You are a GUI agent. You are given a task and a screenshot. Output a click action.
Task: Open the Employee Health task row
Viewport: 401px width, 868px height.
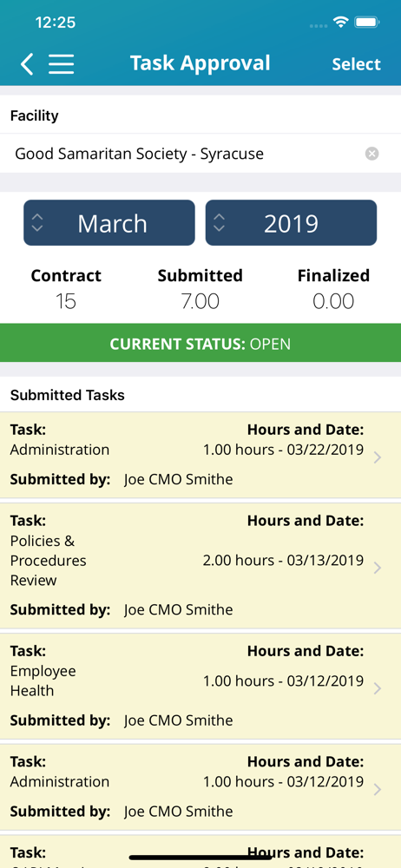(200, 687)
